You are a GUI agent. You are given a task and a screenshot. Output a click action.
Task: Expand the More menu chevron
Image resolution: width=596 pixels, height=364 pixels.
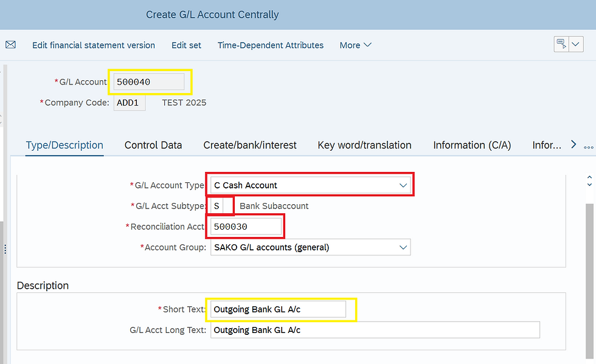point(367,45)
